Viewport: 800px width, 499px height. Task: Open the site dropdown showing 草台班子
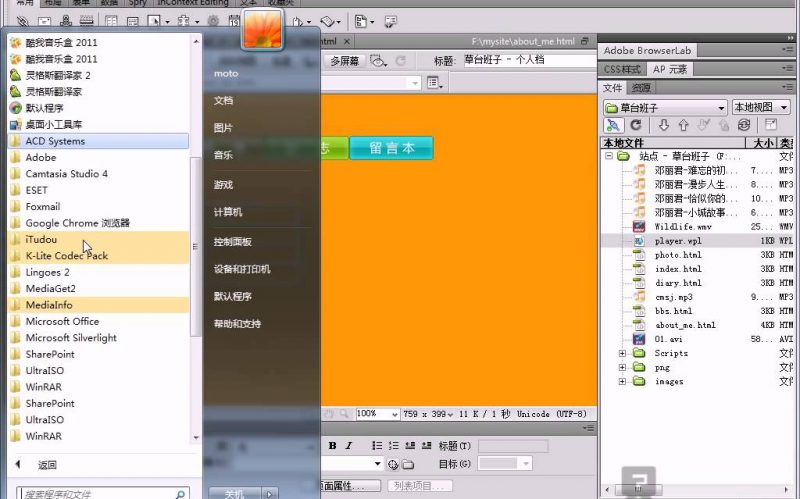665,107
